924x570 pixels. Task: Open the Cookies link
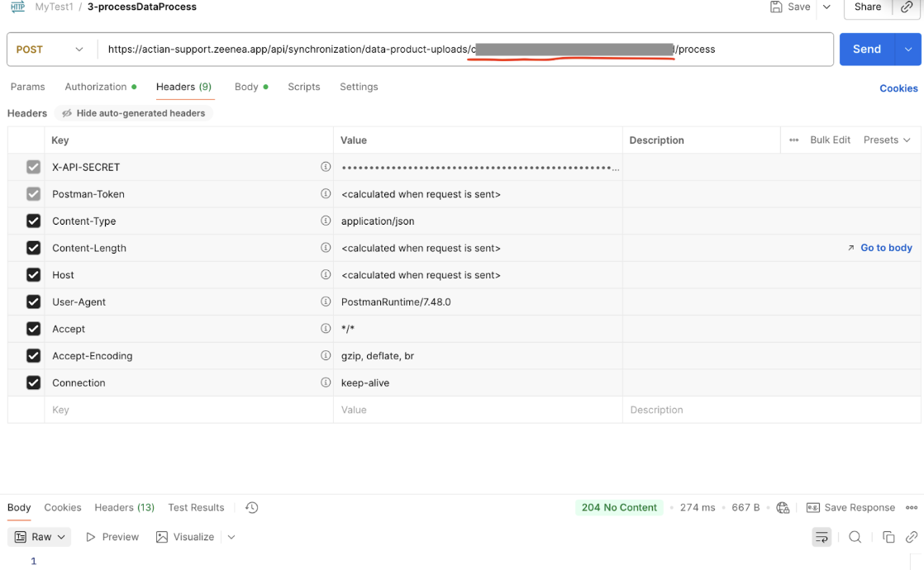[x=898, y=88]
